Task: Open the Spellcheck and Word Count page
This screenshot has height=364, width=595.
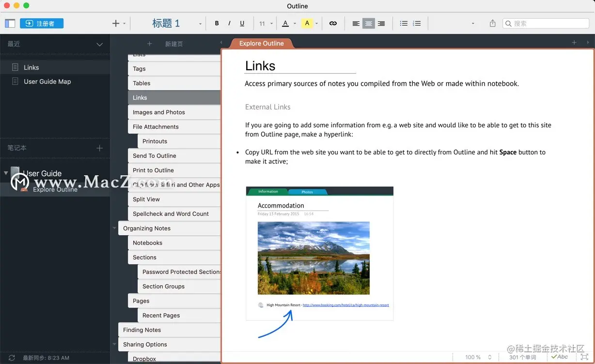Action: coord(174,214)
